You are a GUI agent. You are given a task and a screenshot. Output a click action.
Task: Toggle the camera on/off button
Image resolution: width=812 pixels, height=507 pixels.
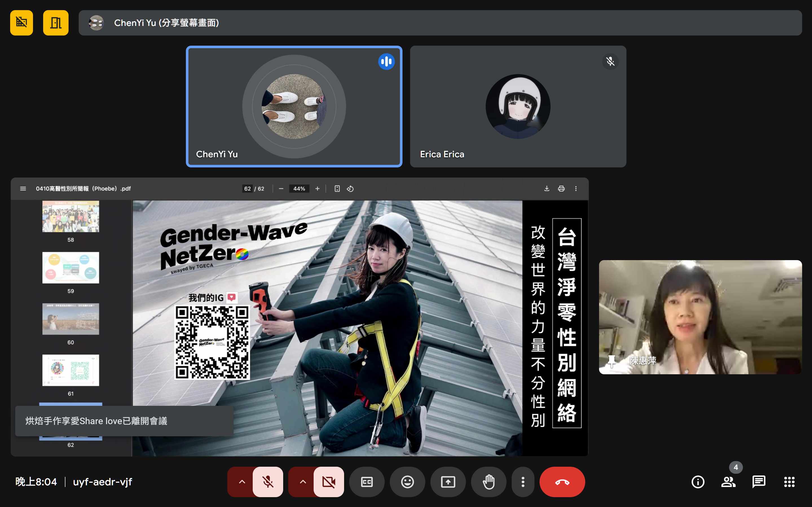point(329,482)
